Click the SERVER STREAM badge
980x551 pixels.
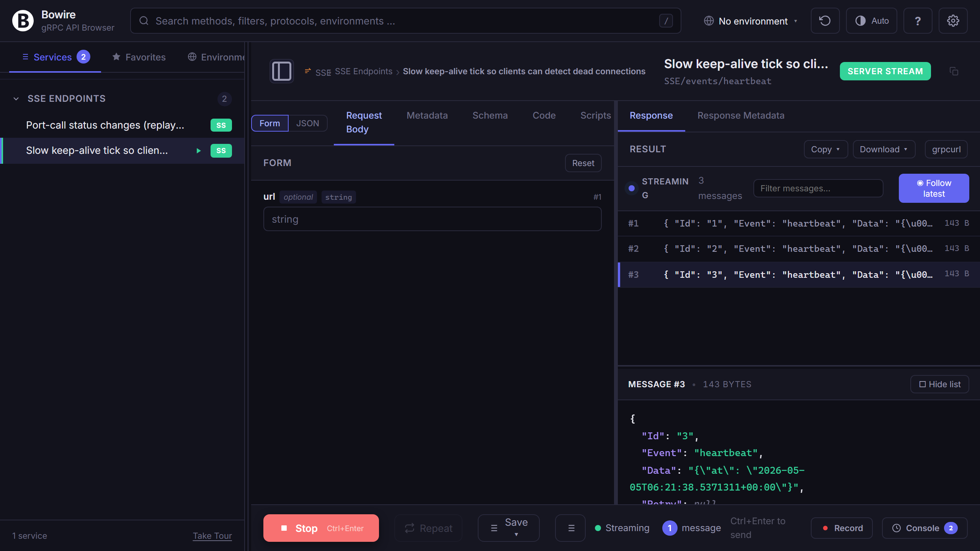[885, 71]
